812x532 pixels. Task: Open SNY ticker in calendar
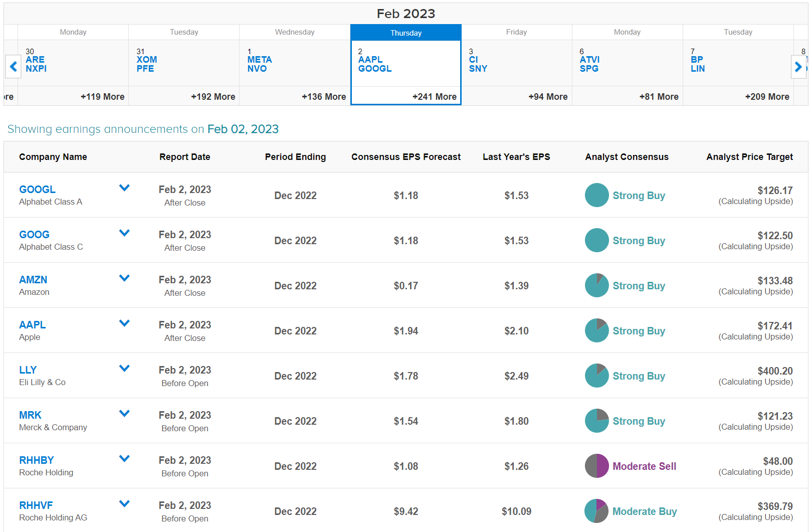[478, 69]
